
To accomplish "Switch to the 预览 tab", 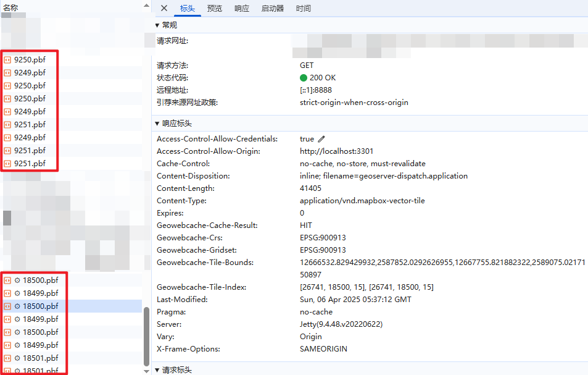I will coord(215,9).
